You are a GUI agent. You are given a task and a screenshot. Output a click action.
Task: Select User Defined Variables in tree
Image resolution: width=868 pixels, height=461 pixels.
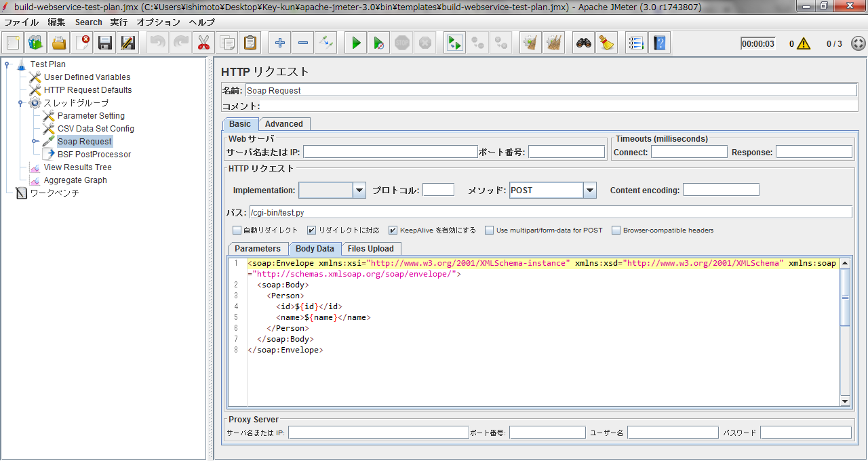(87, 77)
